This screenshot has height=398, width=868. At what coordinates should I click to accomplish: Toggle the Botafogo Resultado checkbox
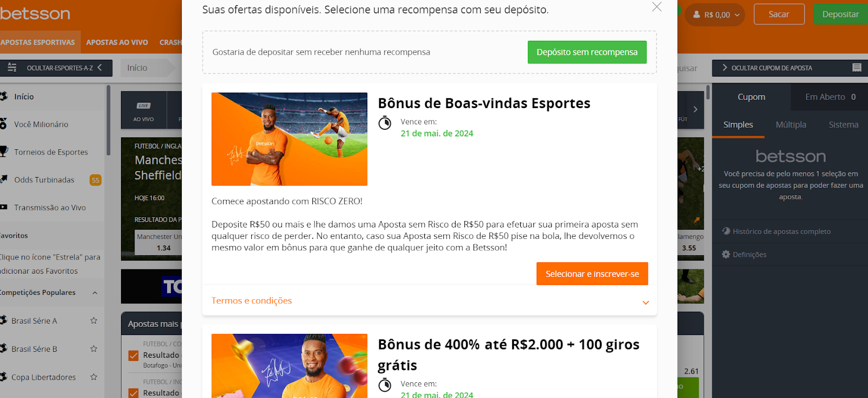point(133,356)
